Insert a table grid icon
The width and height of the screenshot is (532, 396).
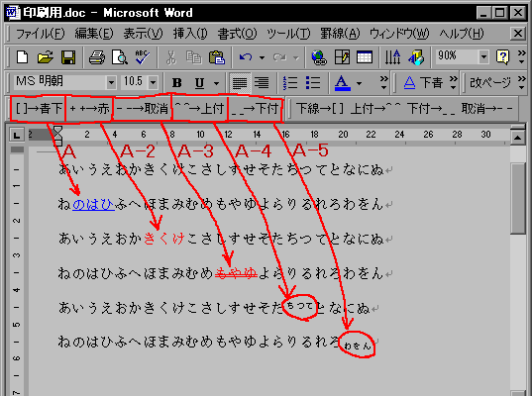click(365, 57)
